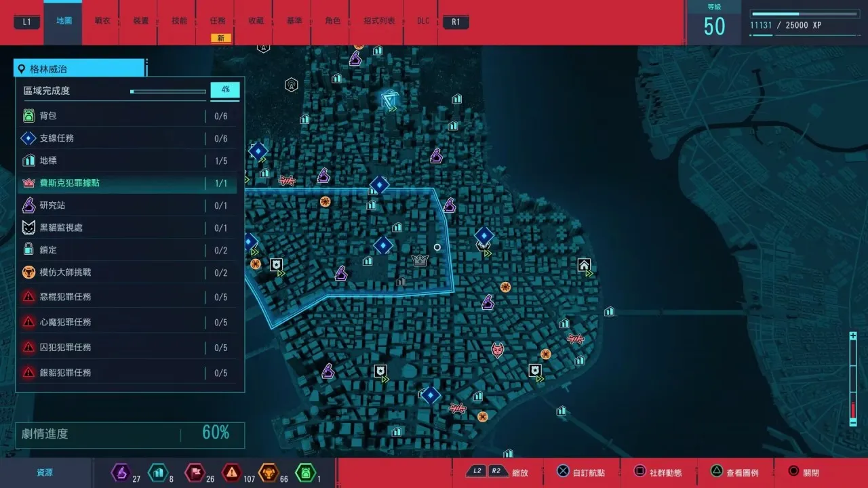Click the red warning icon beside 惡棍犯罪任務

tap(28, 297)
